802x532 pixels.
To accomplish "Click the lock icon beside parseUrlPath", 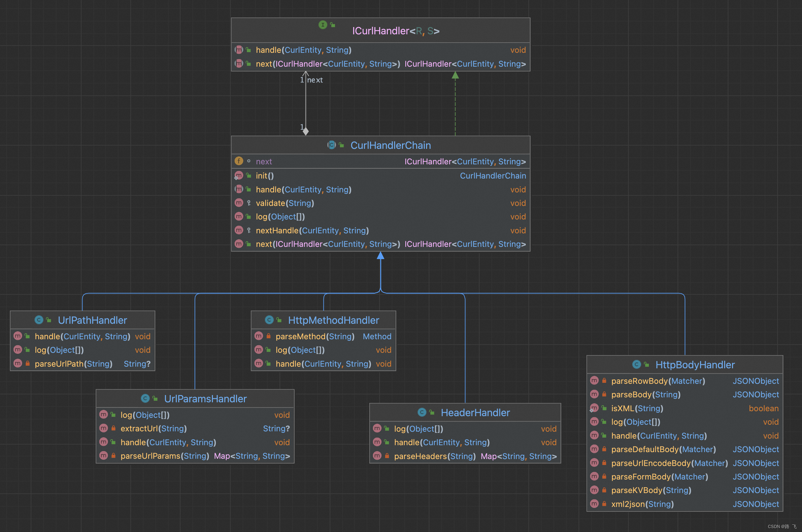I will (x=28, y=363).
